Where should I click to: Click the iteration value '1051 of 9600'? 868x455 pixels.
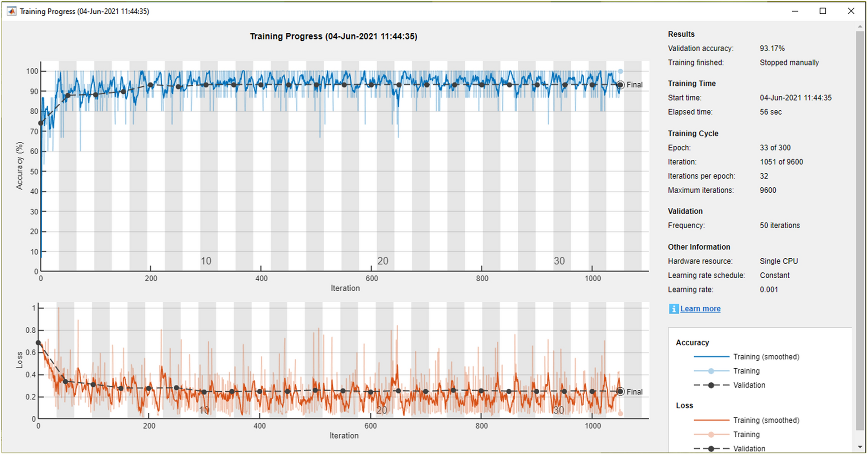pos(781,162)
